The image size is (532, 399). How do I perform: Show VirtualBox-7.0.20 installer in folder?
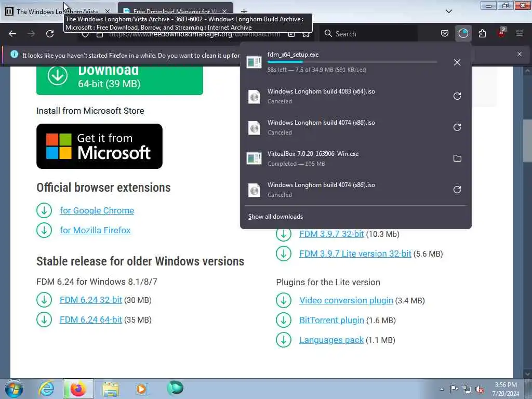(x=457, y=158)
